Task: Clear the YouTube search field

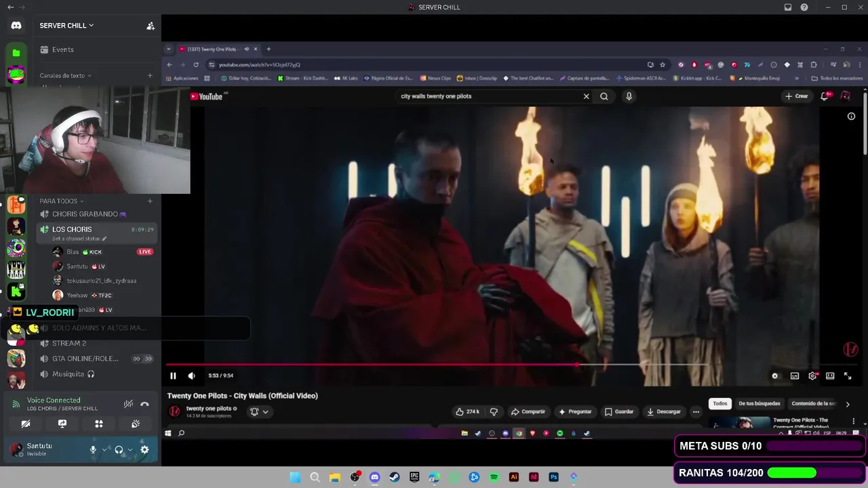Action: tap(587, 96)
